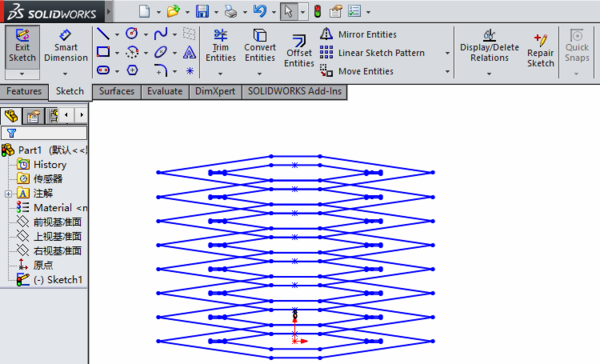Switch to the Features tab
600x364 pixels.
24,91
